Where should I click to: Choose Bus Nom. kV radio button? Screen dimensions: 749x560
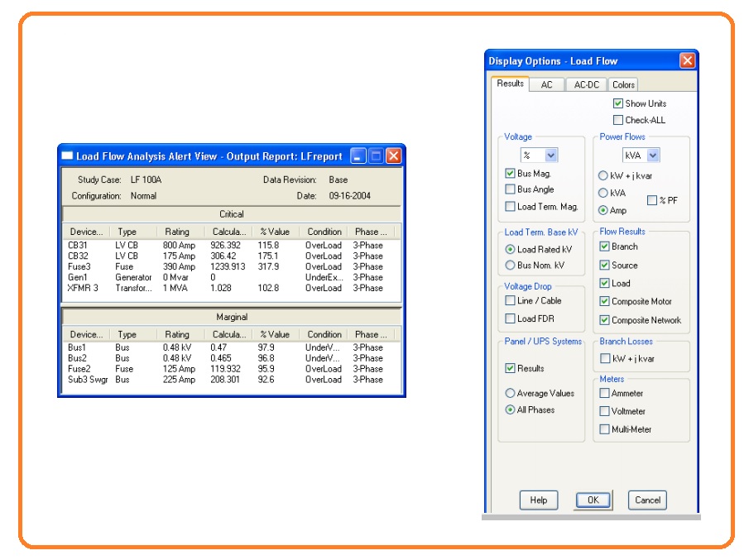(x=510, y=265)
